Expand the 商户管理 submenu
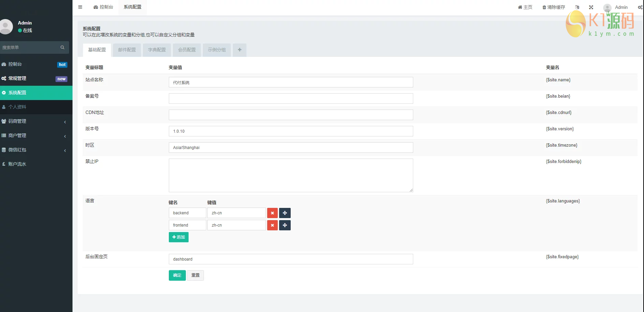Screen dimensions: 644x312 click(x=36, y=136)
